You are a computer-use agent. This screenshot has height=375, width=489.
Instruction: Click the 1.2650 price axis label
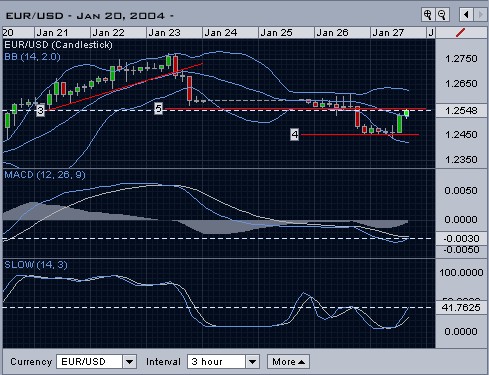point(461,83)
